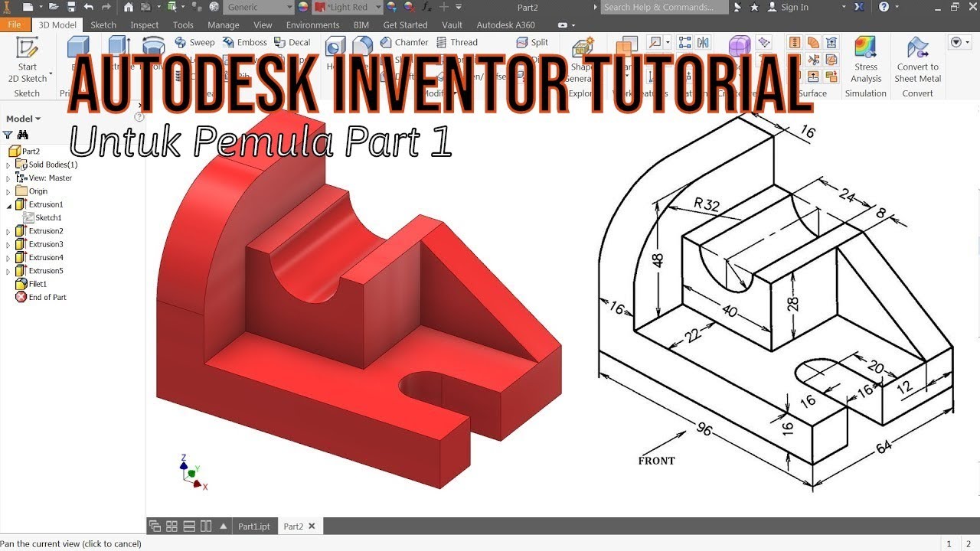Viewport: 980px width, 551px height.
Task: Open the File menu
Action: (15, 24)
